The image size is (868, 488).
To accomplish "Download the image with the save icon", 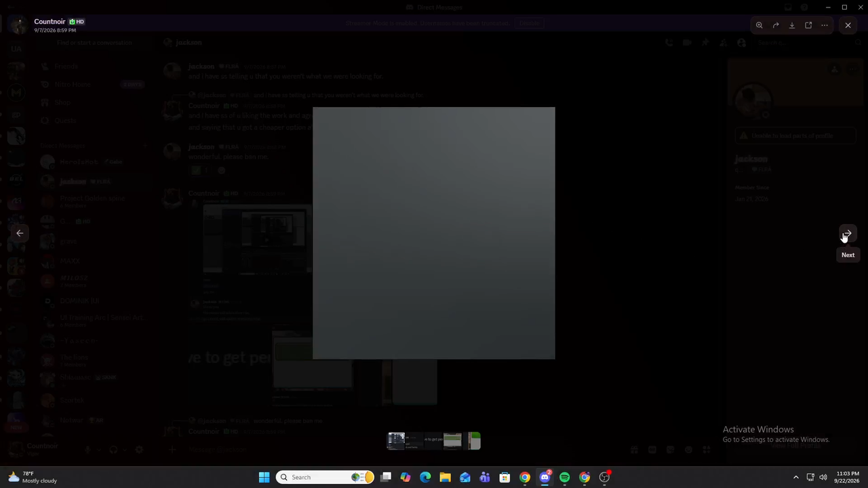I will tap(792, 25).
